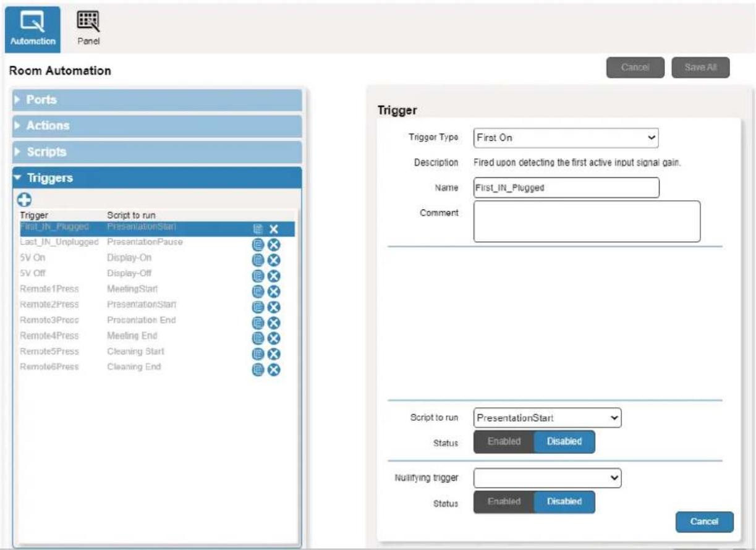The height and width of the screenshot is (550, 756).
Task: Delete the Remote1Press trigger
Action: (x=274, y=292)
